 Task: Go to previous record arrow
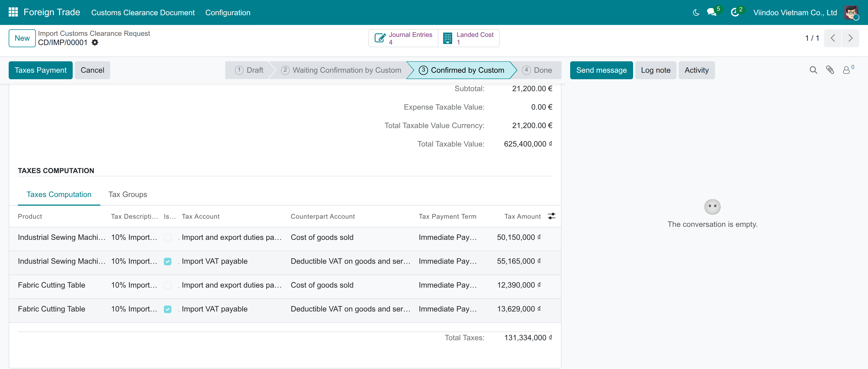point(833,38)
